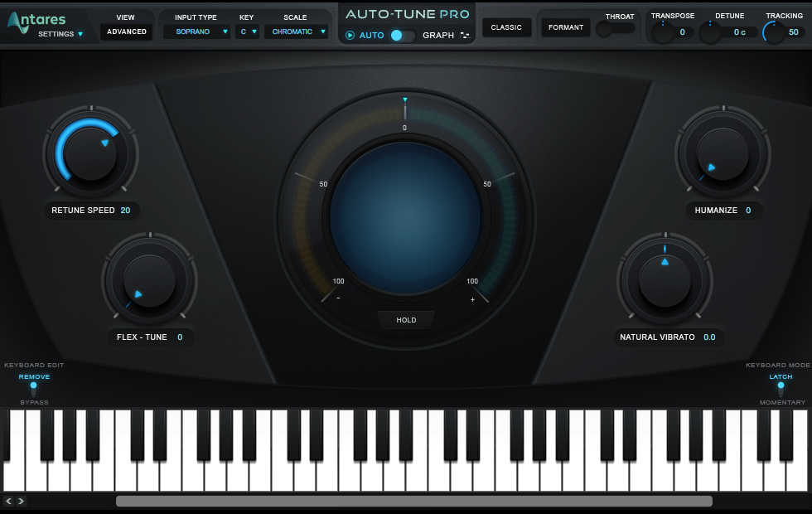Select Bypass for Keyboard Edit
Viewport: 812px width, 514px height.
click(x=34, y=403)
